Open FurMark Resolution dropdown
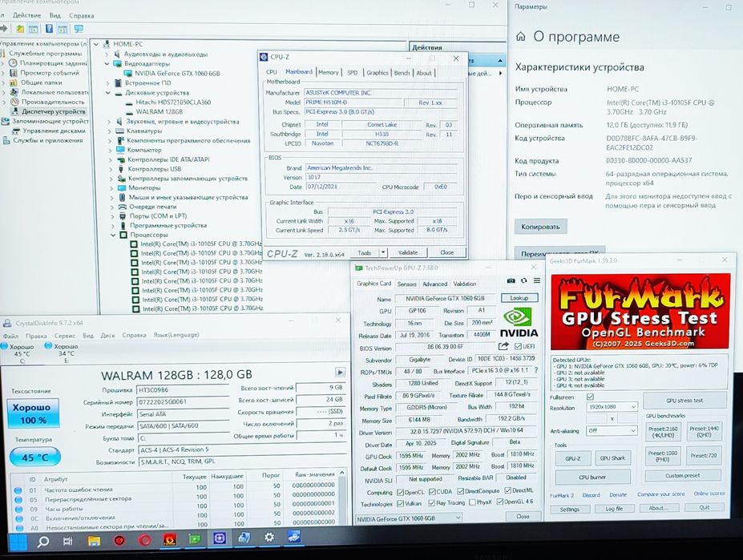The height and width of the screenshot is (560, 743). [612, 406]
